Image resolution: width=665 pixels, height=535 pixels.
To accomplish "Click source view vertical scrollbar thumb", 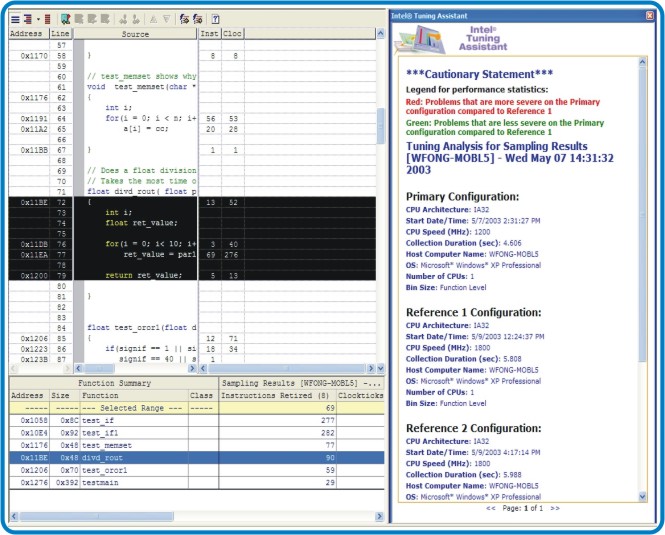I will pyautogui.click(x=380, y=126).
